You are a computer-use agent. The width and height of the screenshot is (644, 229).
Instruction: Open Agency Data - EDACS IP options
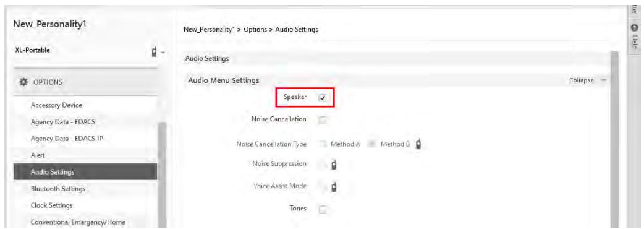coord(67,139)
